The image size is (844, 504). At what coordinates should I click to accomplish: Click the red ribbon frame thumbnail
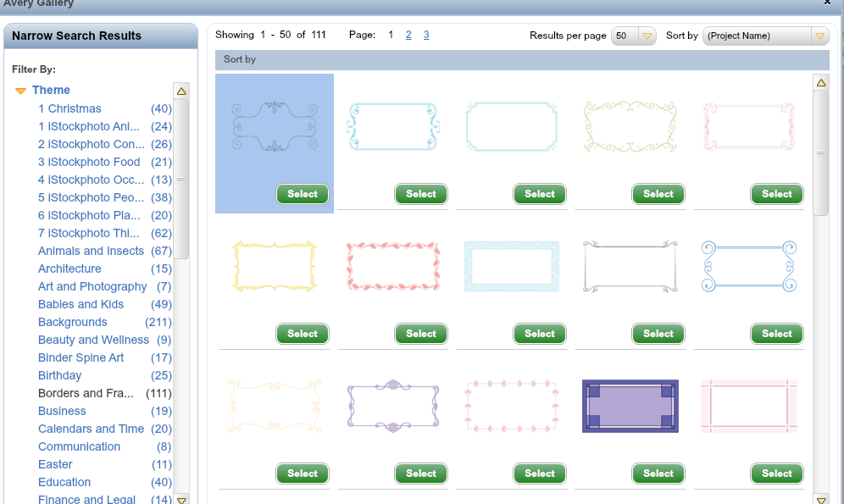tap(393, 266)
